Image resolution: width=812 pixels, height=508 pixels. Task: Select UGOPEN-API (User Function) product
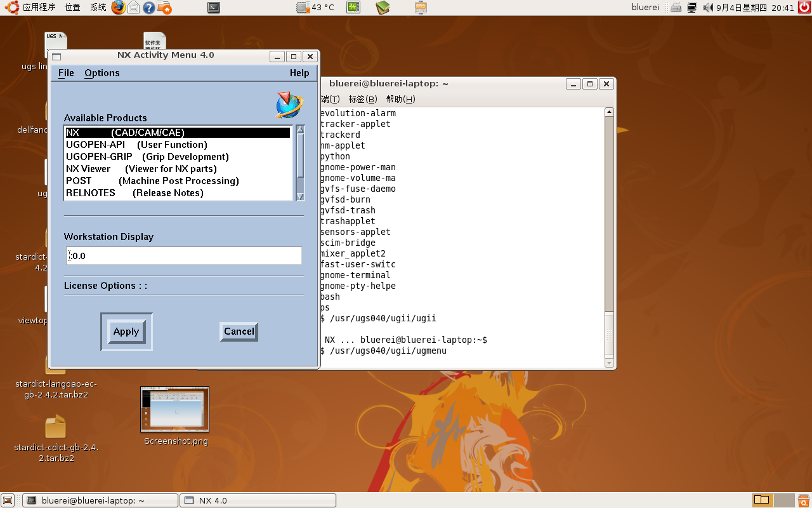178,145
